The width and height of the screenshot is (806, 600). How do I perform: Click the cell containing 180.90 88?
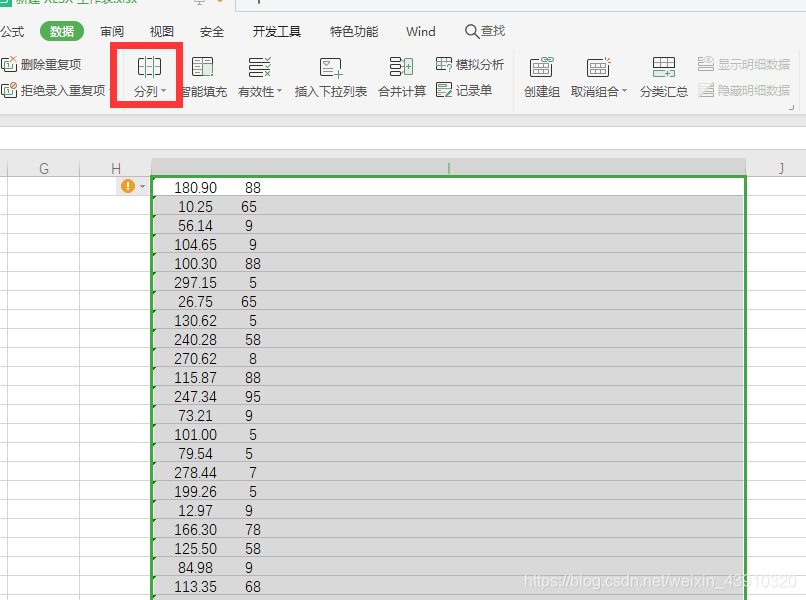[x=449, y=187]
